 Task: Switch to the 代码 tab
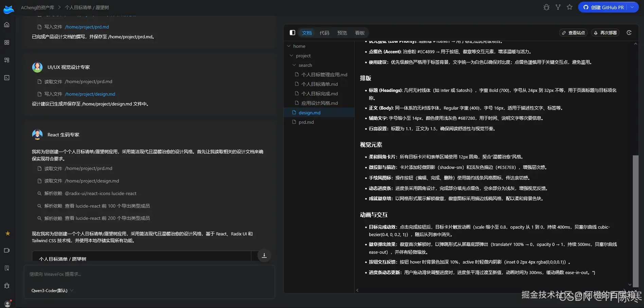324,33
